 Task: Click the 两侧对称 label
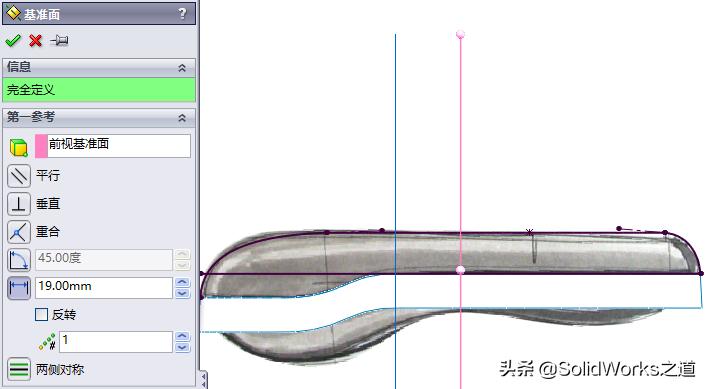click(x=60, y=370)
